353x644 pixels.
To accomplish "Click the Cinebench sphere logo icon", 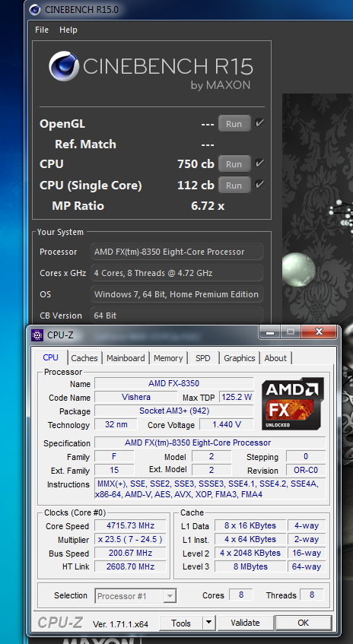I will pos(64,65).
